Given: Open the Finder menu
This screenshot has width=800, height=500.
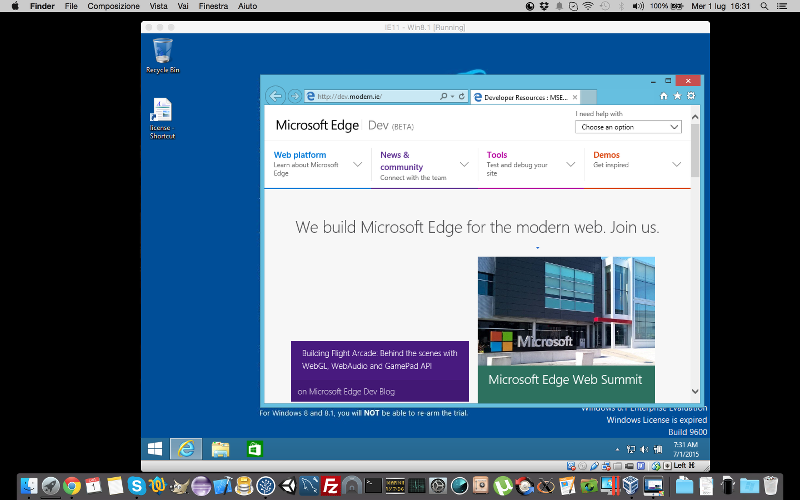Looking at the screenshot, I should [42, 6].
